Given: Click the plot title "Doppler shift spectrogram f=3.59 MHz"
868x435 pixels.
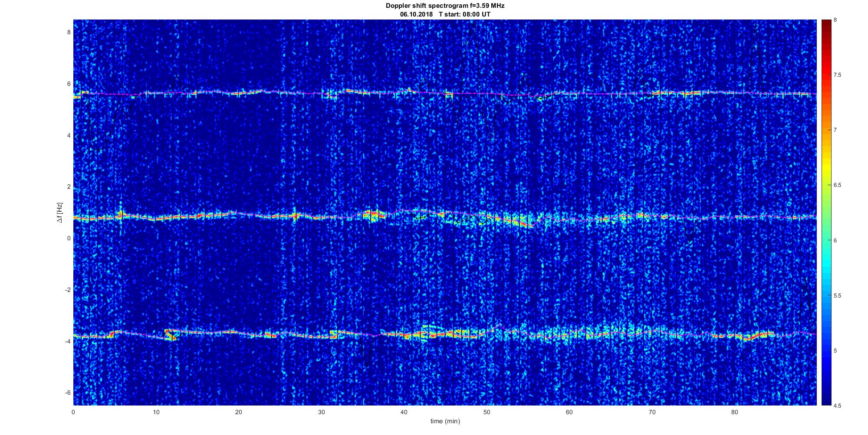Looking at the screenshot, I should pos(445,6).
